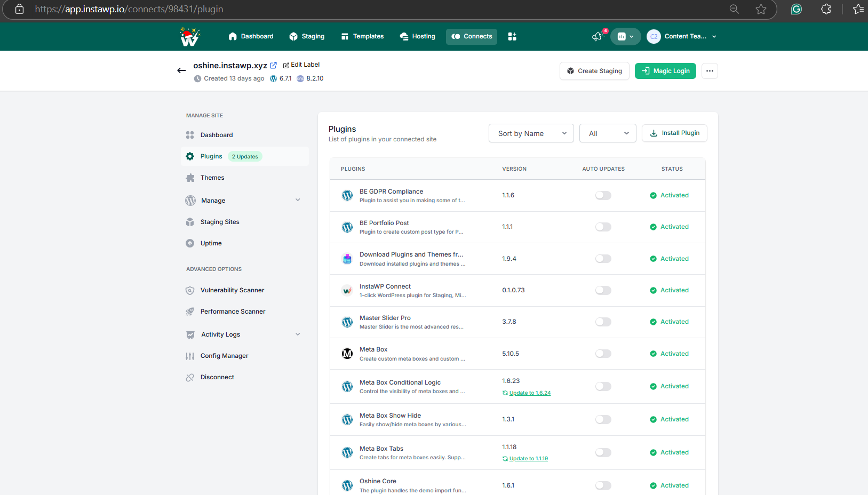Click the Master Slider Pro WordPress icon
The width and height of the screenshot is (868, 495).
[347, 322]
